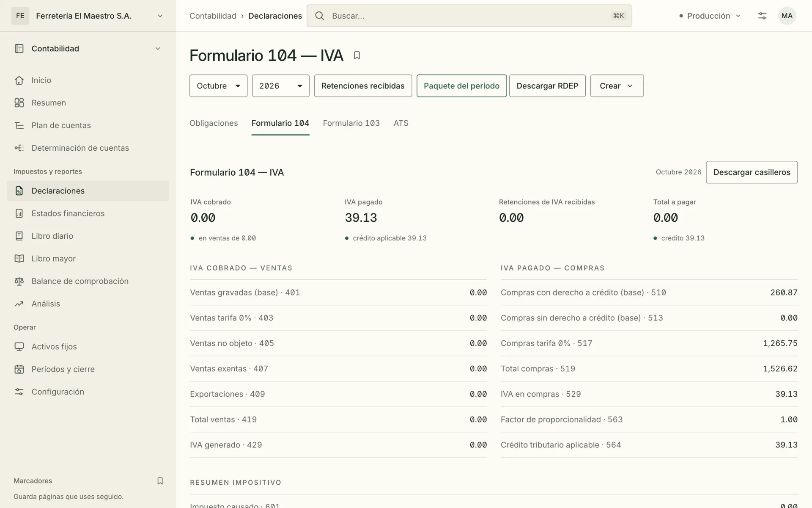The width and height of the screenshot is (812, 508).
Task: Open Estados financieros in sidebar
Action: pyautogui.click(x=88, y=213)
